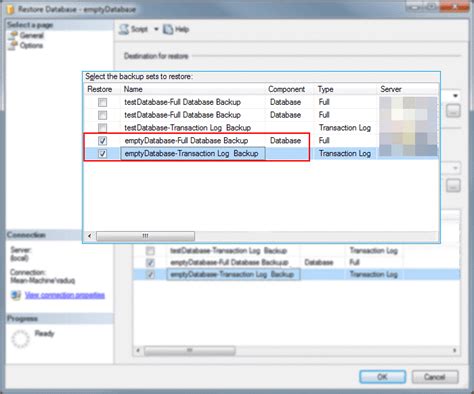Select the emptyDatabase-Transaction Log Backup name in the magnified list

(191, 154)
